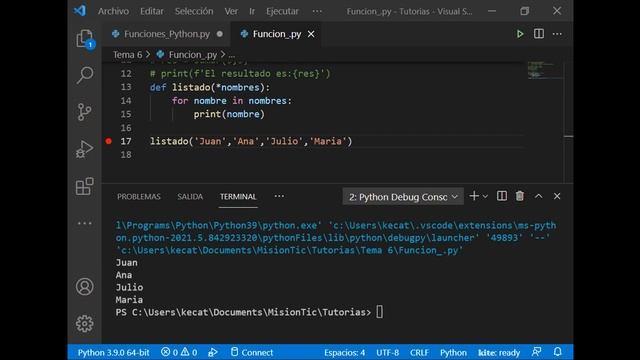
Task: Open the Editar menu
Action: [152, 11]
